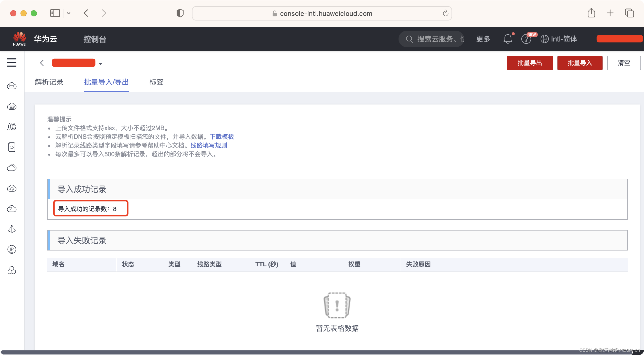Toggle the Safari sidebar icon
The height and width of the screenshot is (355, 644).
tap(55, 13)
